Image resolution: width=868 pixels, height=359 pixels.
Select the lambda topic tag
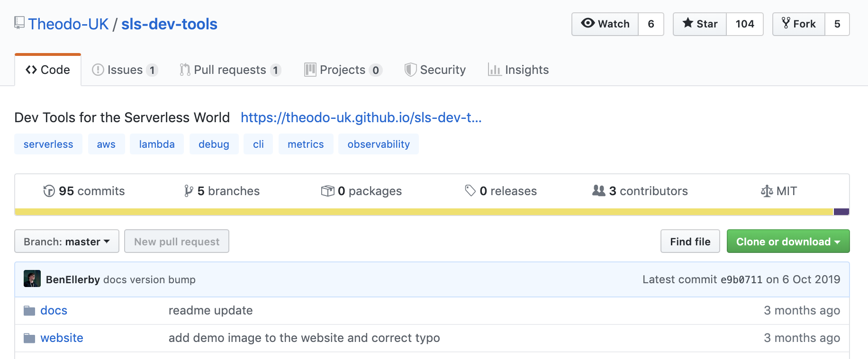(157, 144)
